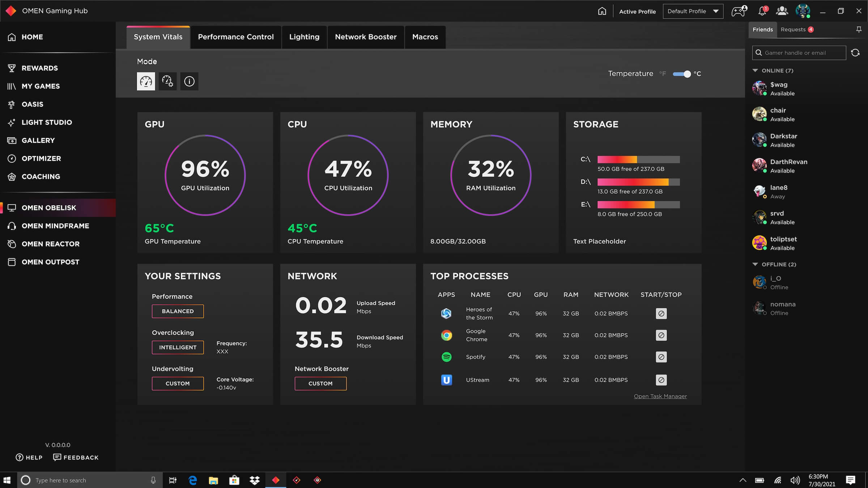Screen dimensions: 868x488
Task: Click stop button for Google Chrome process
Action: (x=661, y=335)
